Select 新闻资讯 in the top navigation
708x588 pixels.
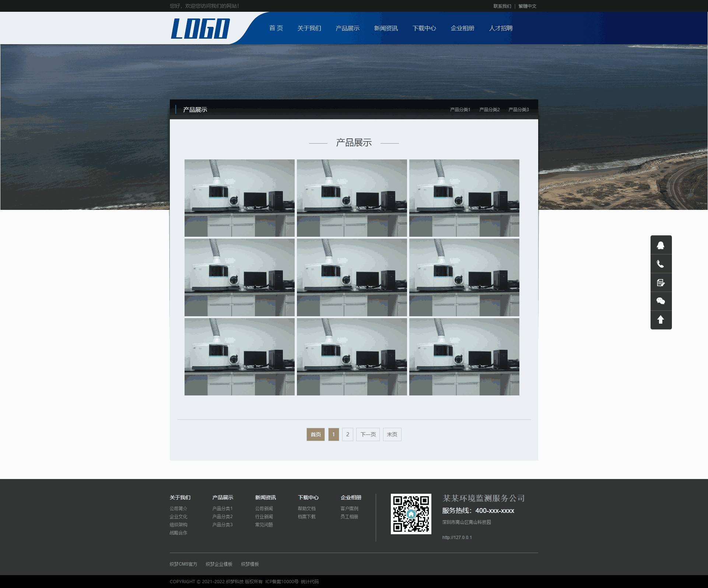tap(386, 28)
